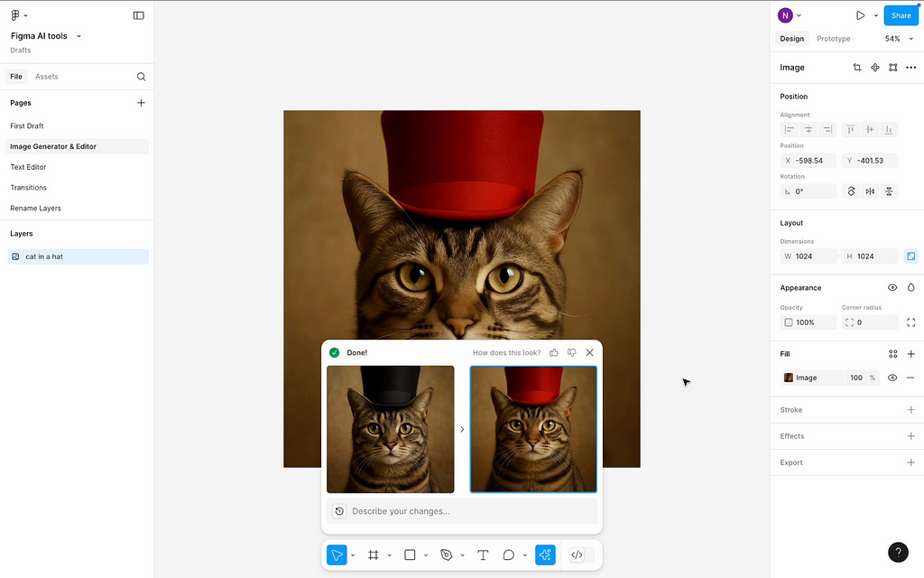
Task: Select the Frame tool
Action: click(x=373, y=555)
